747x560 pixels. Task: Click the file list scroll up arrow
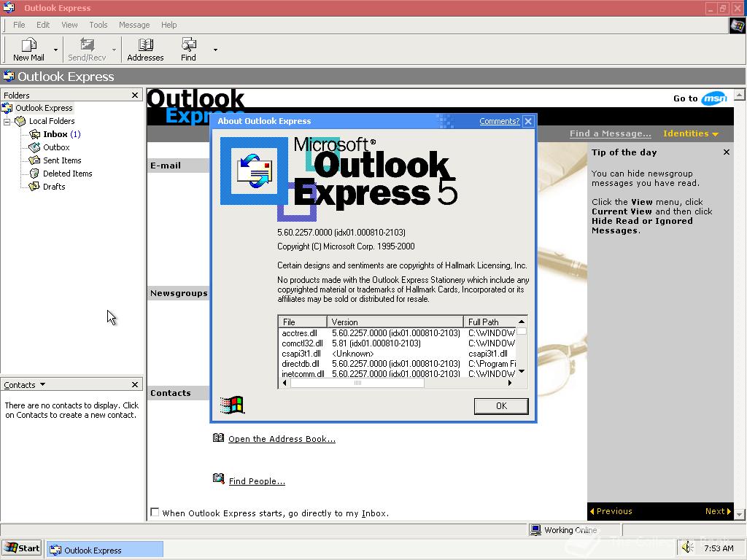(522, 322)
